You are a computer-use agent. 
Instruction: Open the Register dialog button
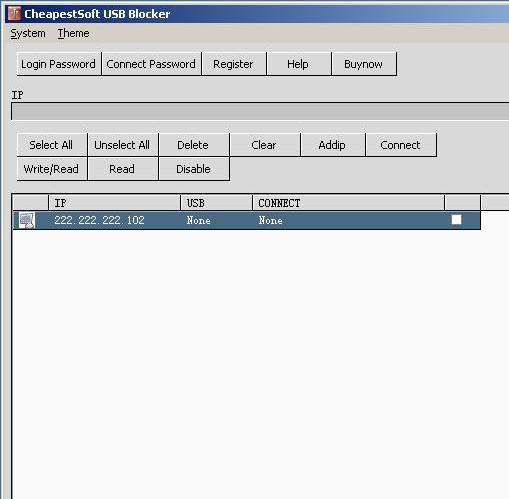pyautogui.click(x=233, y=64)
